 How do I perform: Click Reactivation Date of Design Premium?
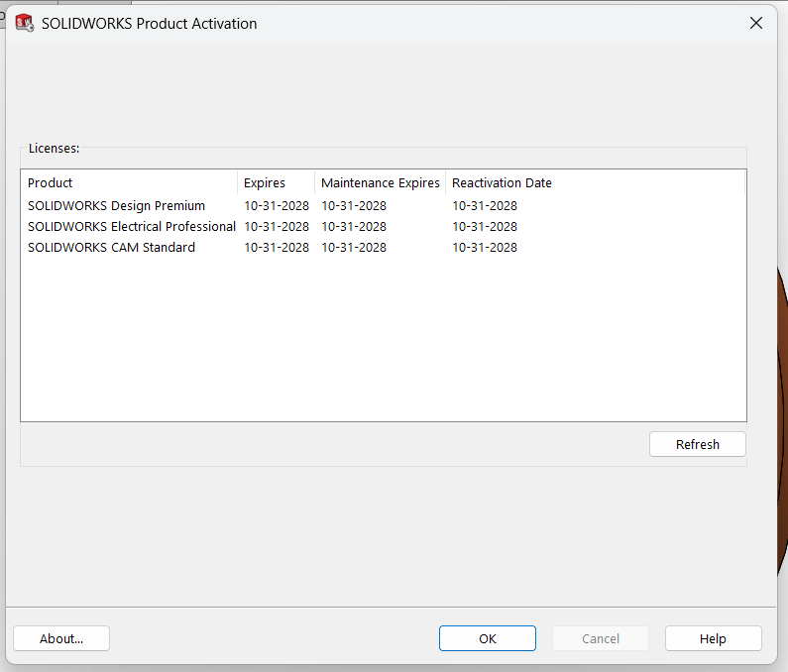(x=485, y=206)
